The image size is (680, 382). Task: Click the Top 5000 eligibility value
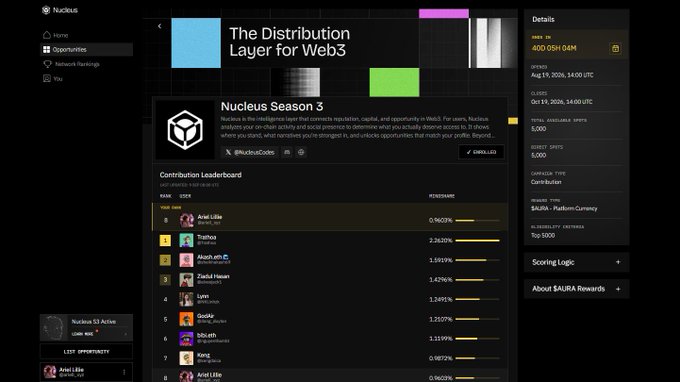click(543, 235)
